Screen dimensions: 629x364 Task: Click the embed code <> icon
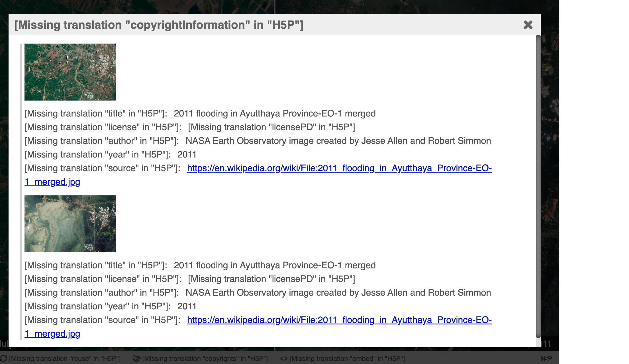[x=284, y=359]
